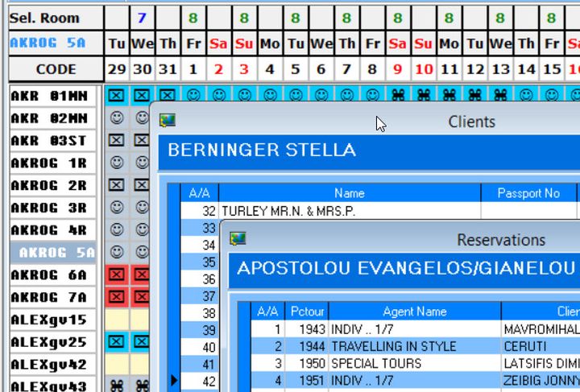
Task: Select room AKROG 1R in the room list
Action: pyautogui.click(x=52, y=163)
